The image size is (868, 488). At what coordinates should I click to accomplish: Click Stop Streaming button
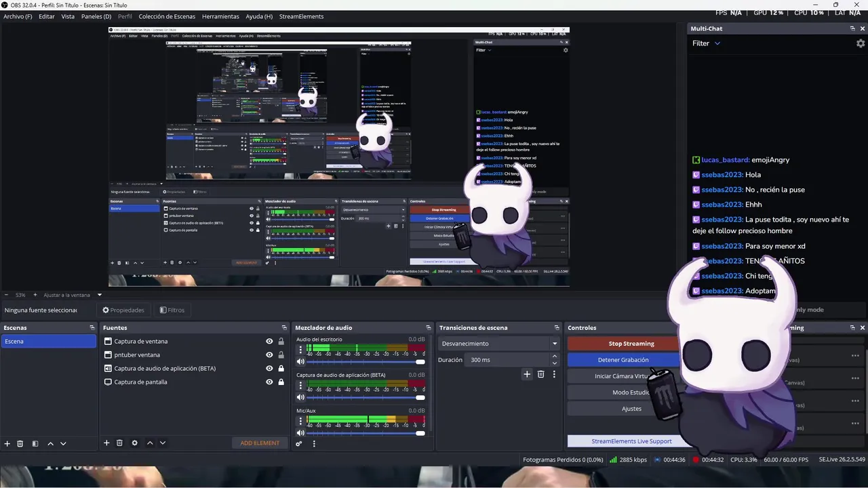point(631,344)
